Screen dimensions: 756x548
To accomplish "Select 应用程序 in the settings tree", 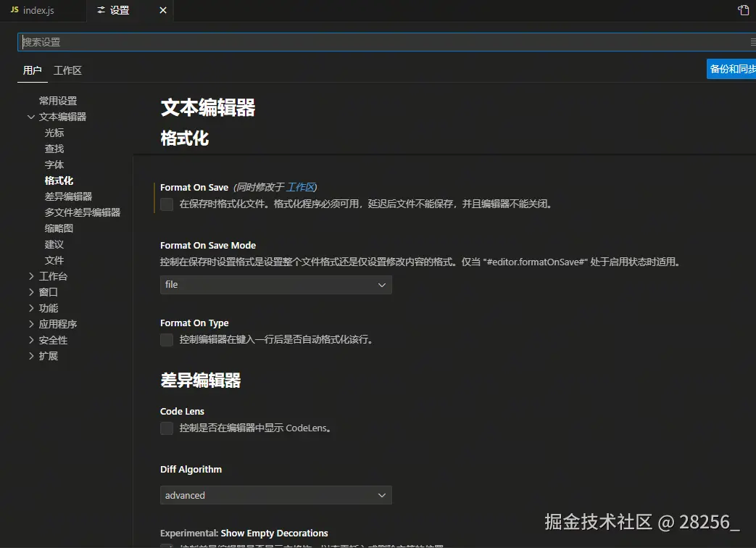I will click(x=58, y=324).
